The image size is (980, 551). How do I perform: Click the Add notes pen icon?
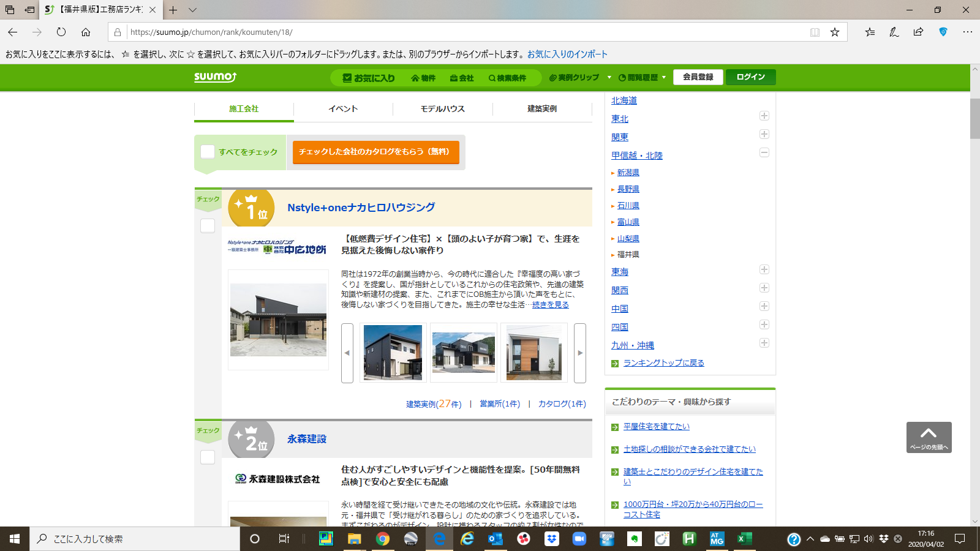pos(894,32)
